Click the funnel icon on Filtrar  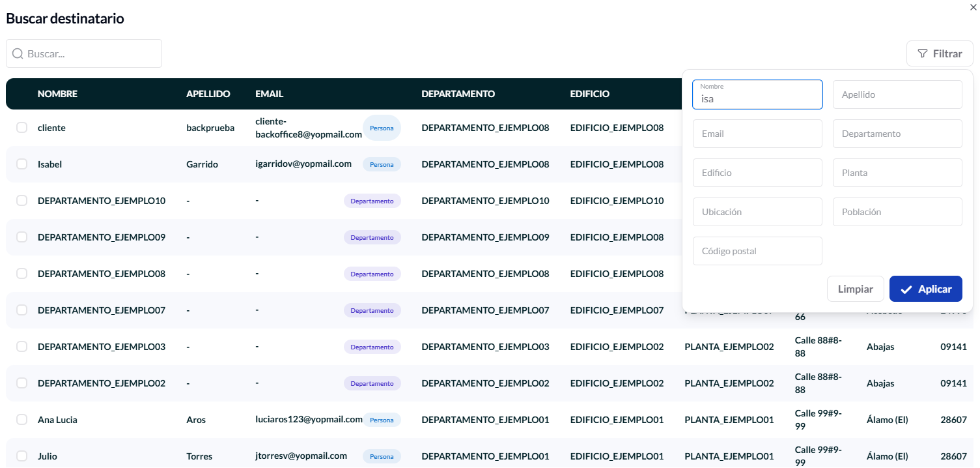922,53
